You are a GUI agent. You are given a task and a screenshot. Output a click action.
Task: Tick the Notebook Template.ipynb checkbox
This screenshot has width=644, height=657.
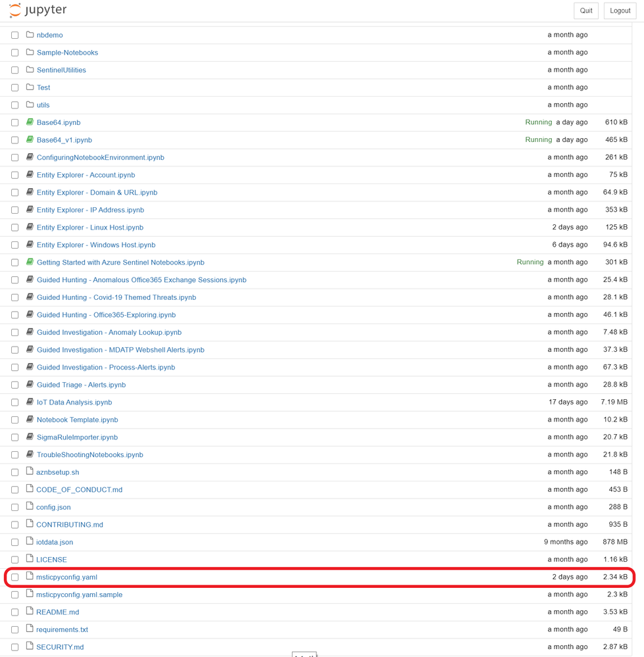[15, 420]
